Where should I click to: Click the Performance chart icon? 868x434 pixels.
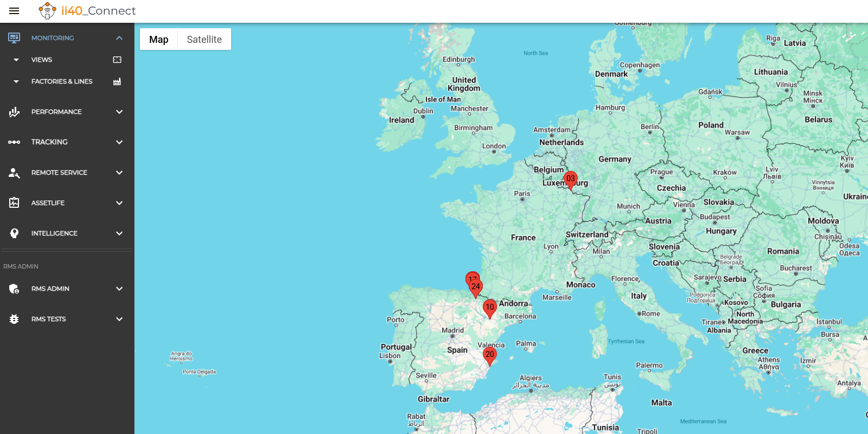coord(14,112)
